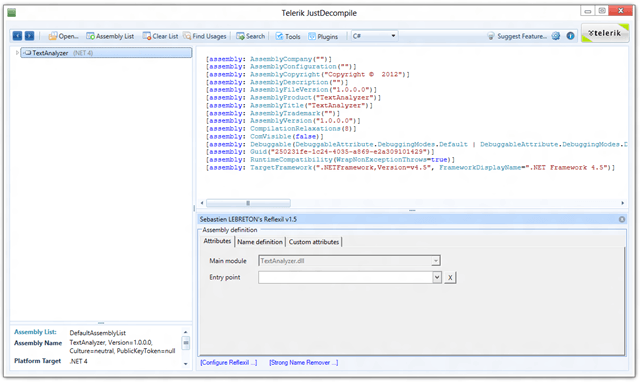
Task: Click the Configure Reflexil link
Action: [x=229, y=362]
